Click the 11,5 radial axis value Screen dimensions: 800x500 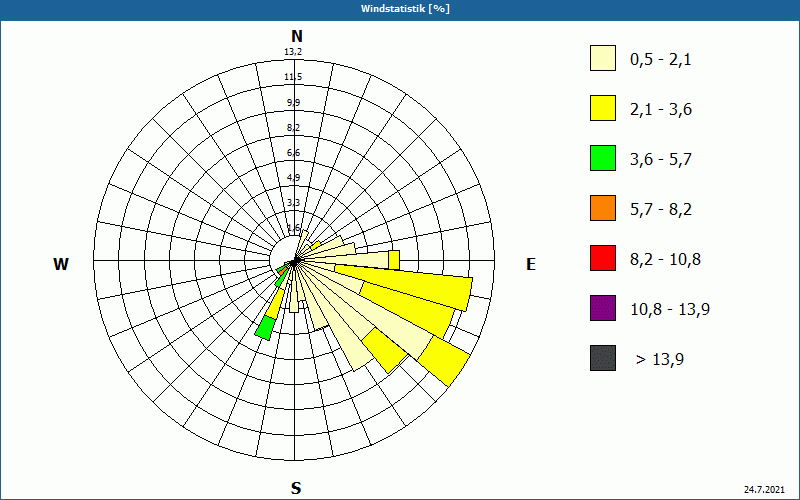pos(293,77)
